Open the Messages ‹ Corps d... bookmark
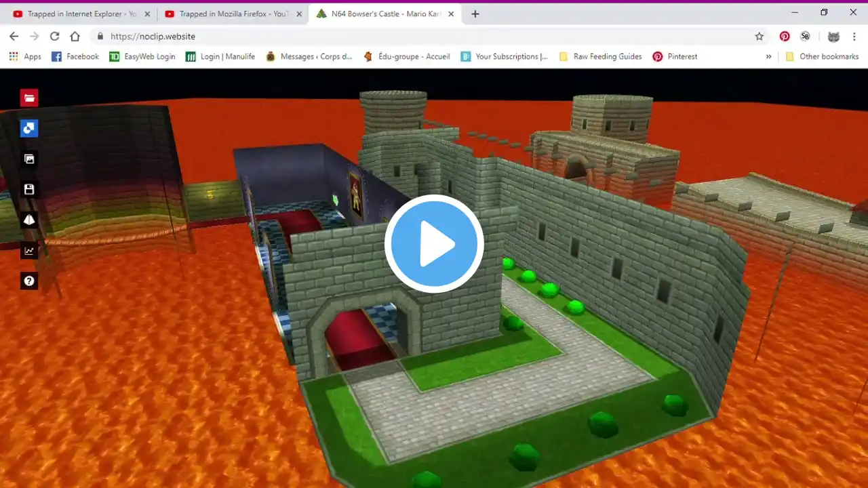The width and height of the screenshot is (868, 488). pos(309,57)
